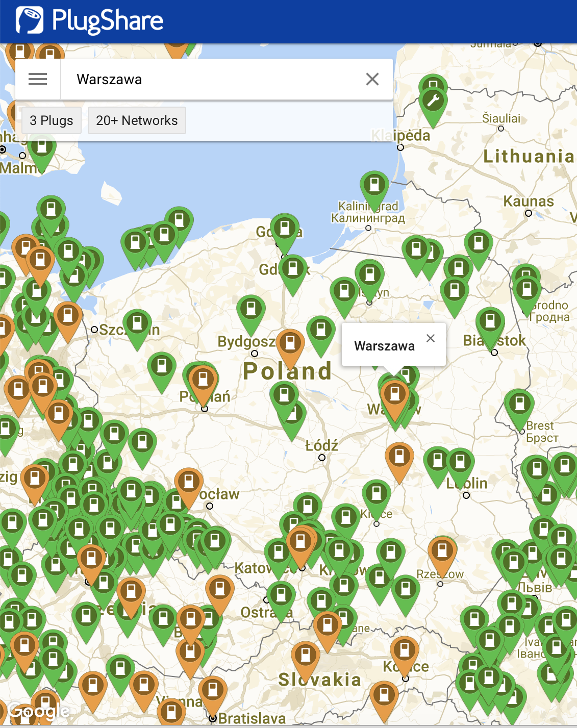
Task: Click the PlugShare logo
Action: 90,21
